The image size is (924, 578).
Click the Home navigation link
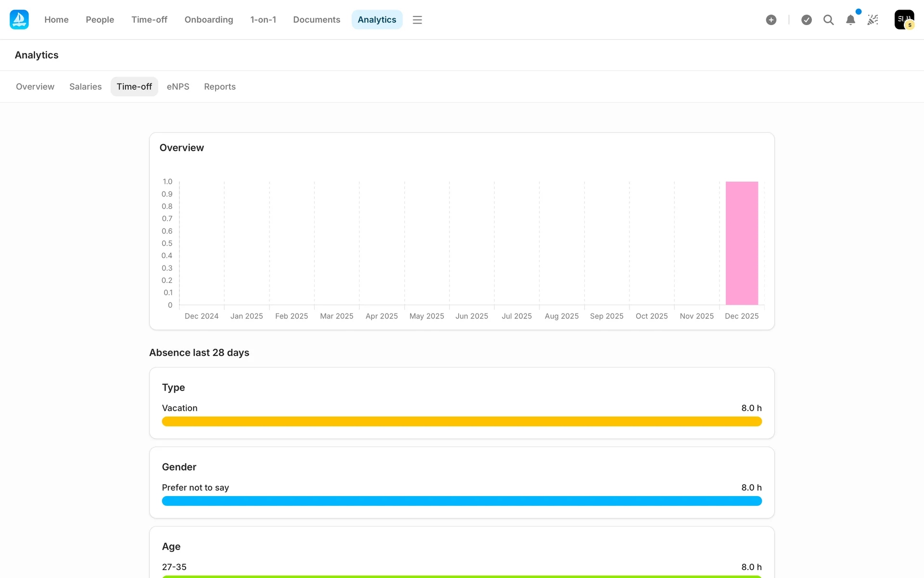pos(56,20)
